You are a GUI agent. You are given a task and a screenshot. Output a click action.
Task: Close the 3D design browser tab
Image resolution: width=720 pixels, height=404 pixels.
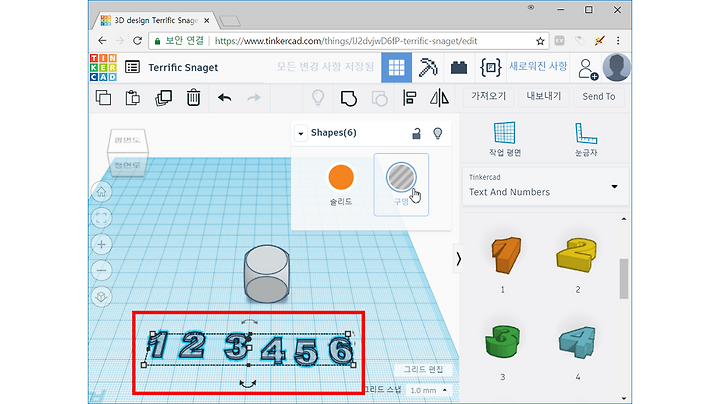click(x=207, y=21)
